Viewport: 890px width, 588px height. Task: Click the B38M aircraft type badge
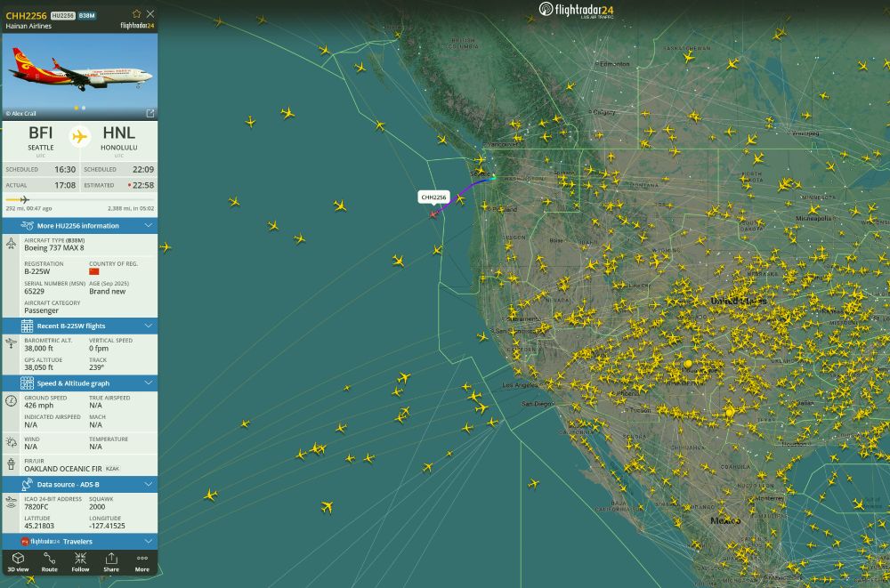(87, 16)
